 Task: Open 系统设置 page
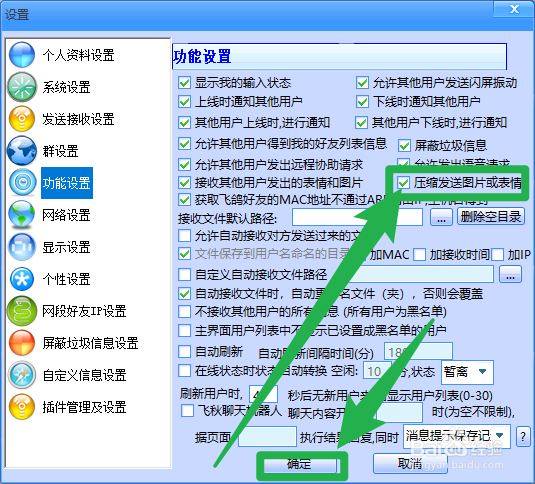pos(67,87)
